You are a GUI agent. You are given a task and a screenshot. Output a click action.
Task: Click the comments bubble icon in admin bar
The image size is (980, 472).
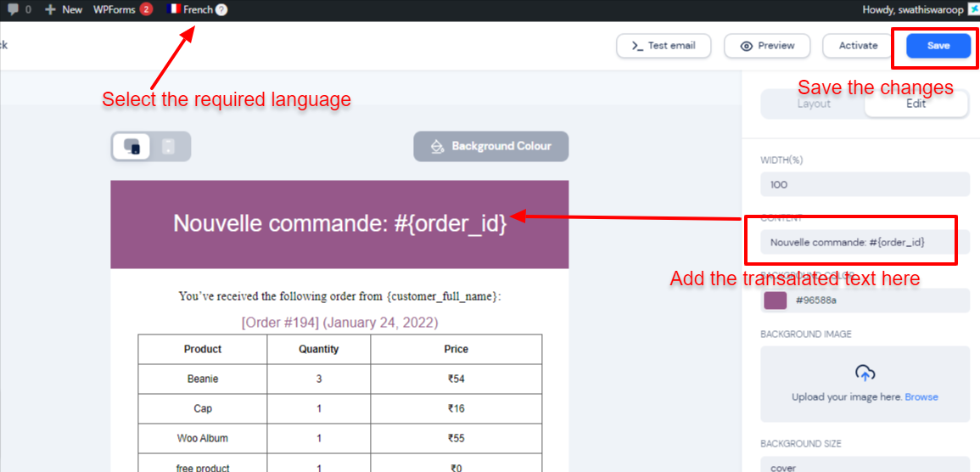[x=13, y=10]
